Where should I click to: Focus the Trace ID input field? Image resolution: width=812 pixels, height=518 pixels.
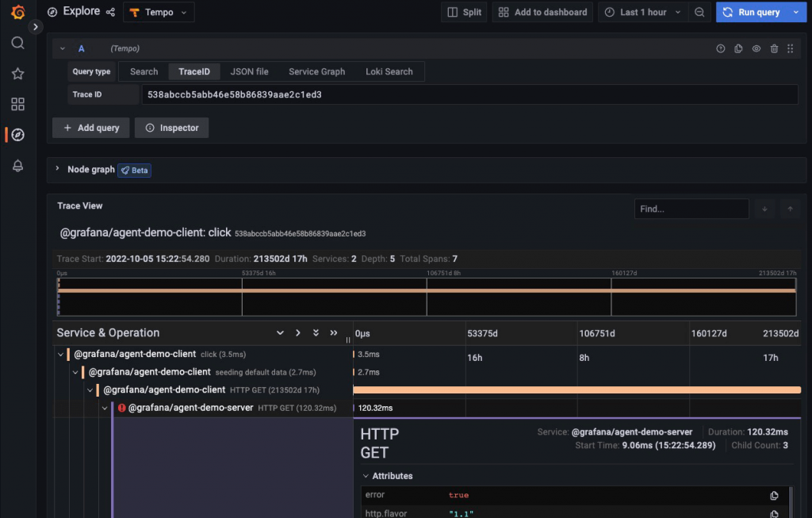point(469,94)
